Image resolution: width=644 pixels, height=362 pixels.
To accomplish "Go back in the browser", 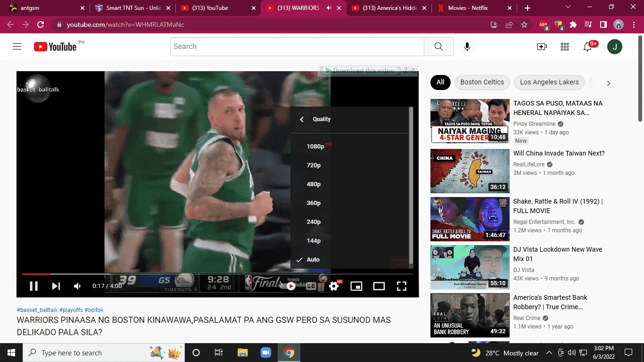I will point(10,25).
